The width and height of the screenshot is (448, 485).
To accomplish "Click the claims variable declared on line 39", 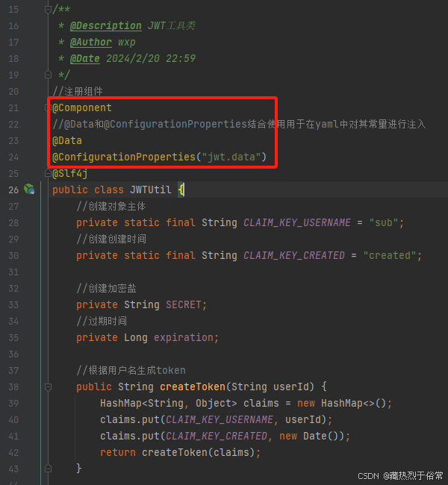I will click(261, 403).
